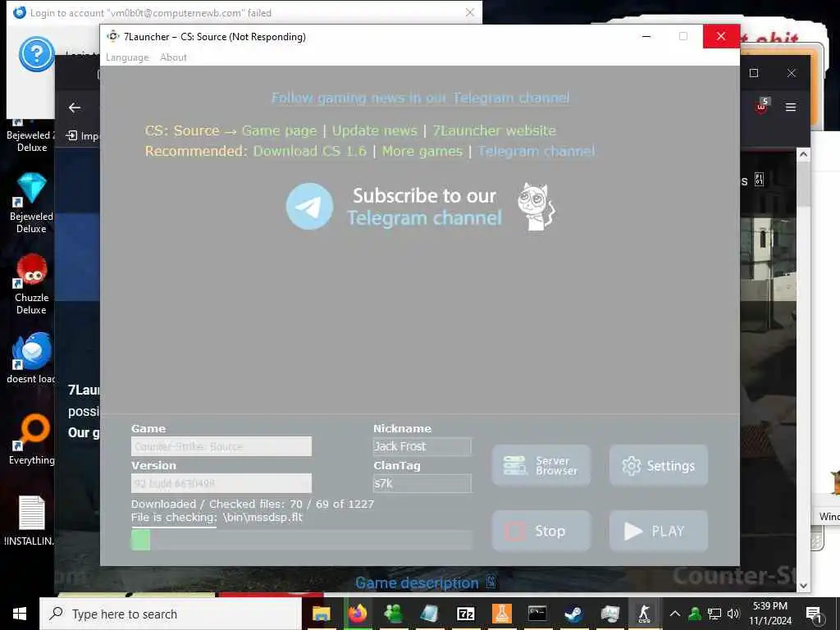Open the Game dropdown showing Counter-Strike: Source

pyautogui.click(x=221, y=446)
